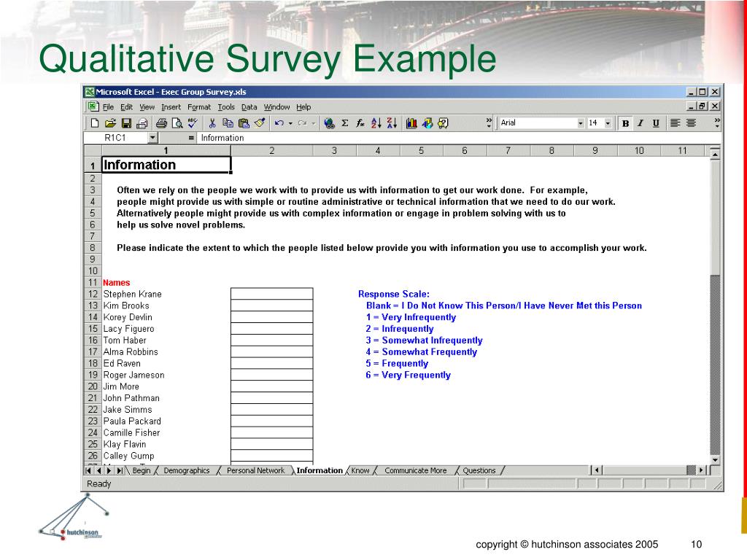The width and height of the screenshot is (747, 560).
Task: Click the AutoSum sigma icon
Action: click(345, 123)
